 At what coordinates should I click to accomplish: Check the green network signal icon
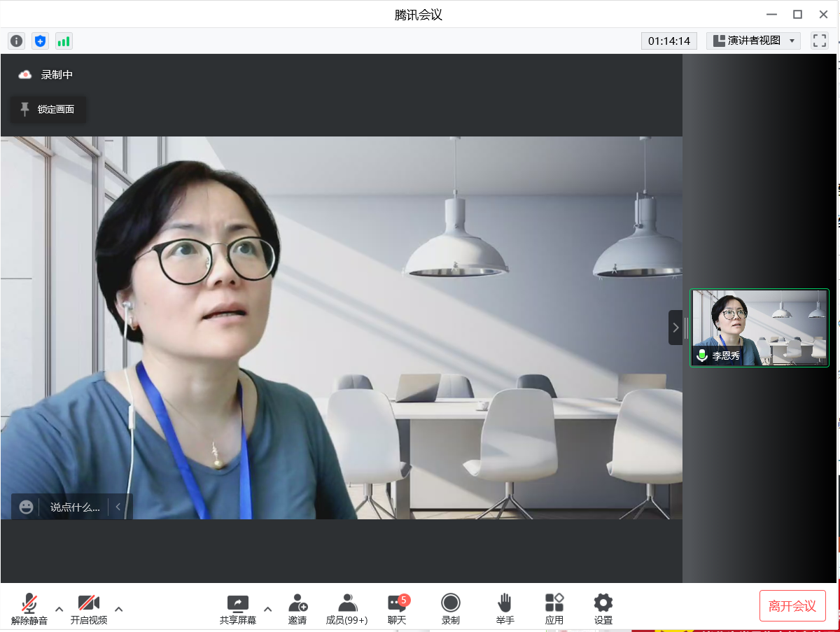point(64,41)
